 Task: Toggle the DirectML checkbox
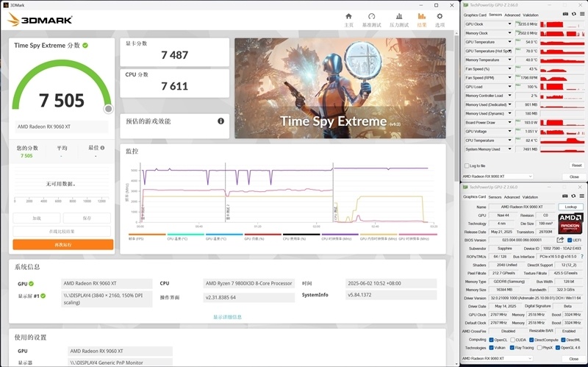point(563,340)
